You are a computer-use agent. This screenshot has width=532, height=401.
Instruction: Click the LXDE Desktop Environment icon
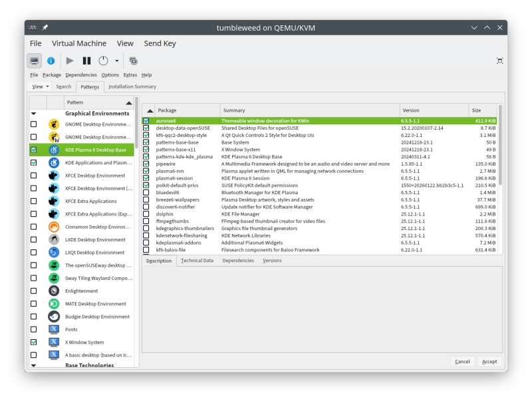point(54,239)
